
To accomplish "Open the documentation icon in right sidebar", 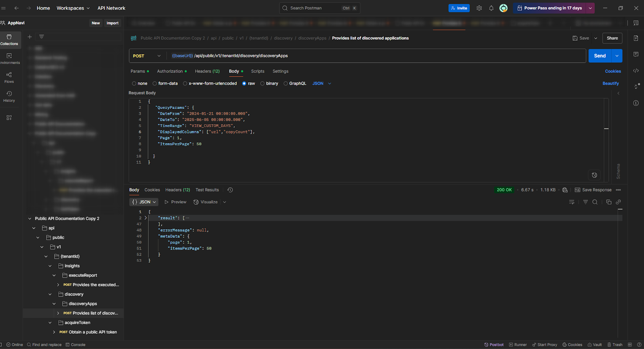I will pos(636,38).
